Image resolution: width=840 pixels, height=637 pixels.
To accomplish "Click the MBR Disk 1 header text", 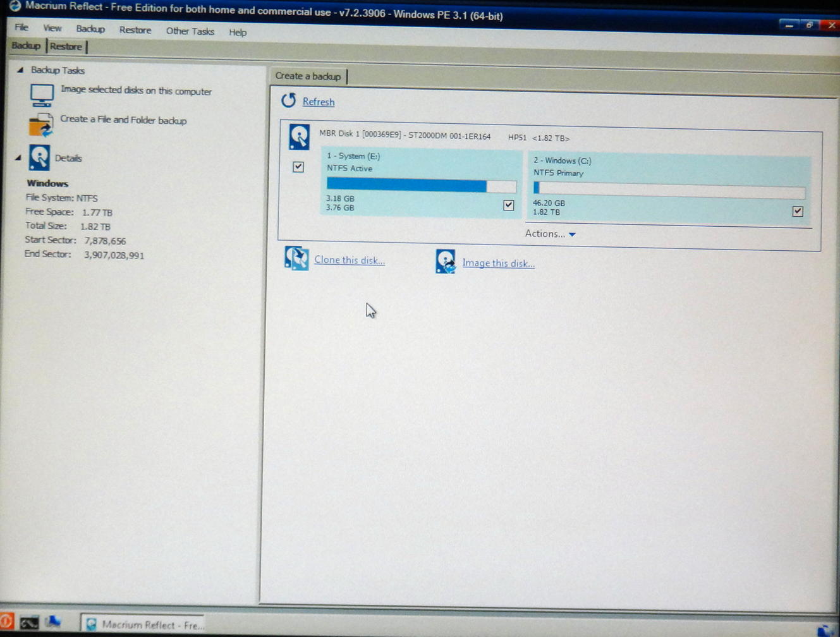I will coord(444,136).
